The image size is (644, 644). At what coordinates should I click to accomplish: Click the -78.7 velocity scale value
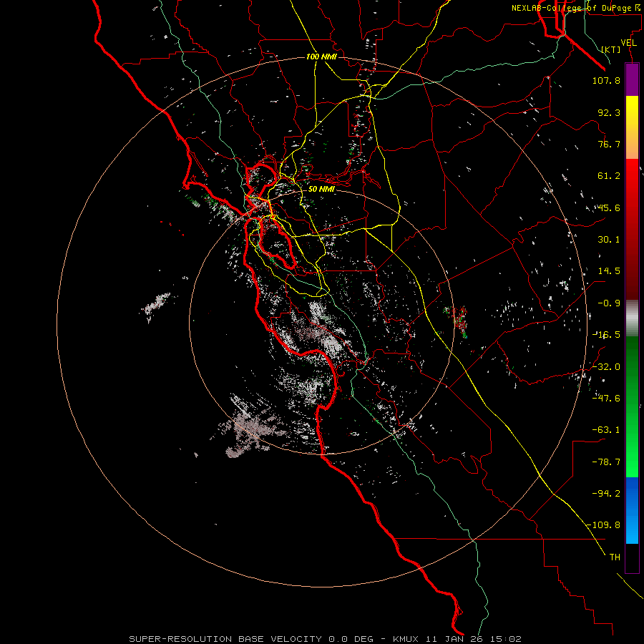(x=606, y=462)
